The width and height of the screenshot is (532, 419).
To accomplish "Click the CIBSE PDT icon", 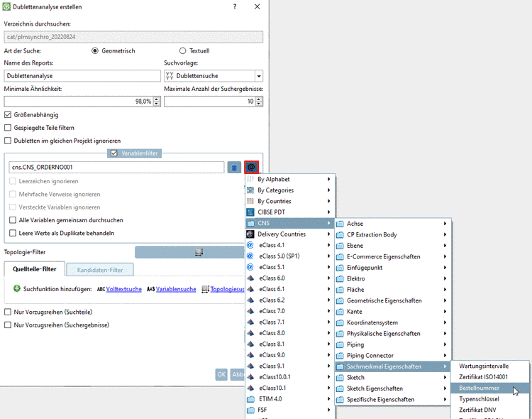I will pyautogui.click(x=250, y=212).
